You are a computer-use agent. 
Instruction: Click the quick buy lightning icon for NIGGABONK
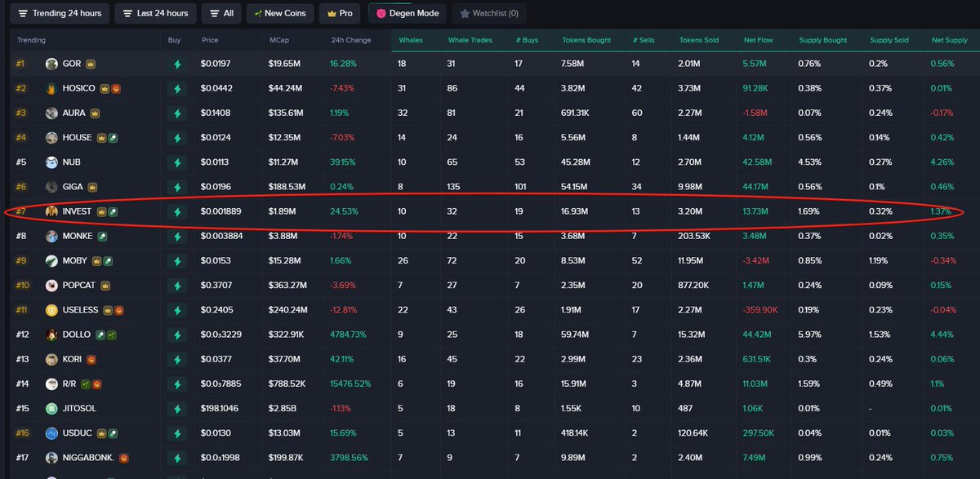pos(176,458)
